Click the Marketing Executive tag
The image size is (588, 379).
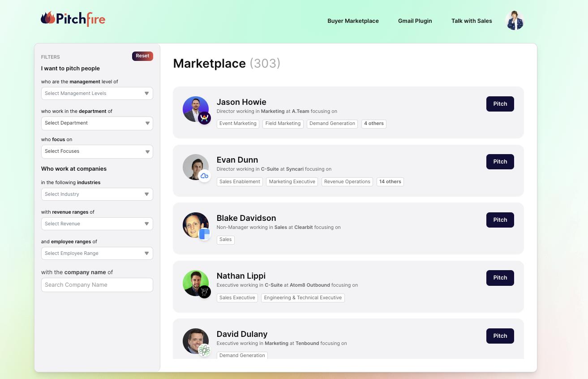coord(292,182)
